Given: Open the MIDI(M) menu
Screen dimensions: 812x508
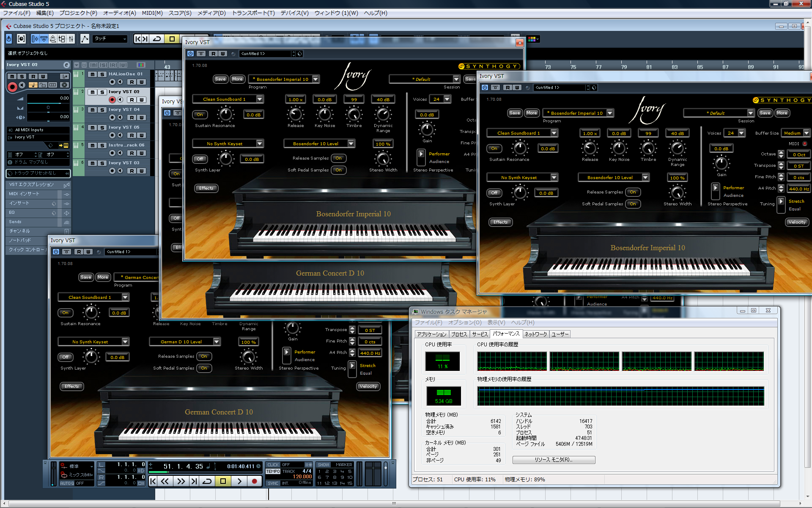Looking at the screenshot, I should pyautogui.click(x=152, y=13).
